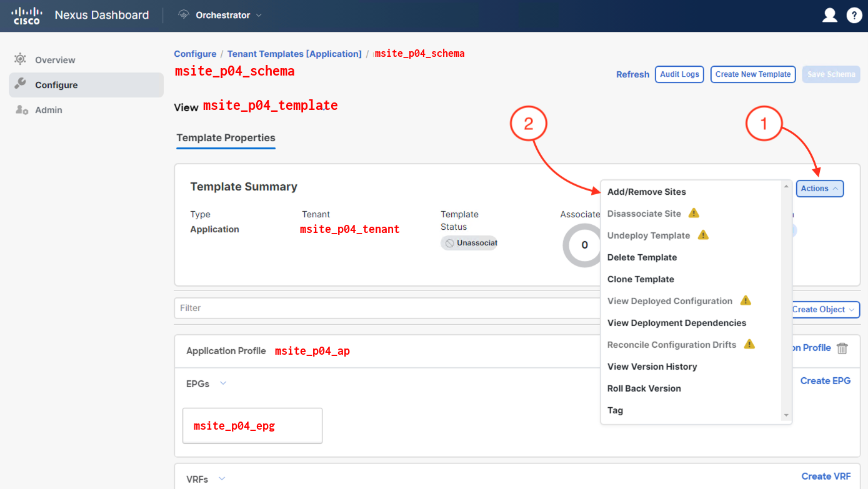
Task: Select Delete Template in the menu
Action: (642, 257)
